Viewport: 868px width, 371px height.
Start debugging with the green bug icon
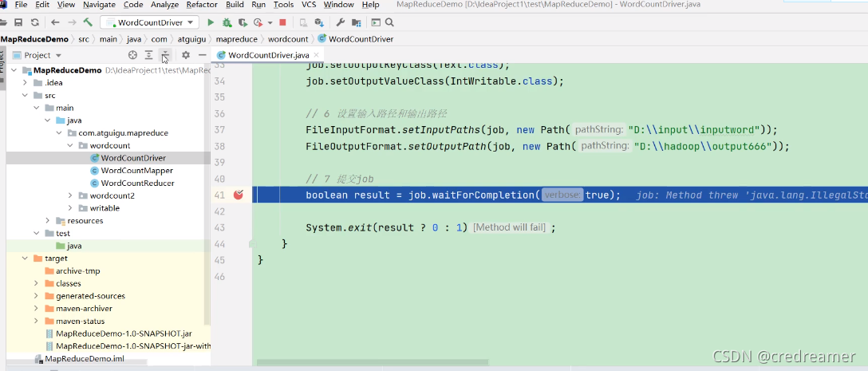pos(227,22)
